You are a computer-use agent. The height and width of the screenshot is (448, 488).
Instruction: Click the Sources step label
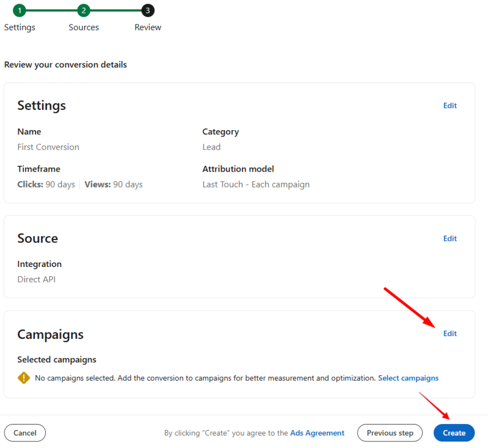[84, 27]
